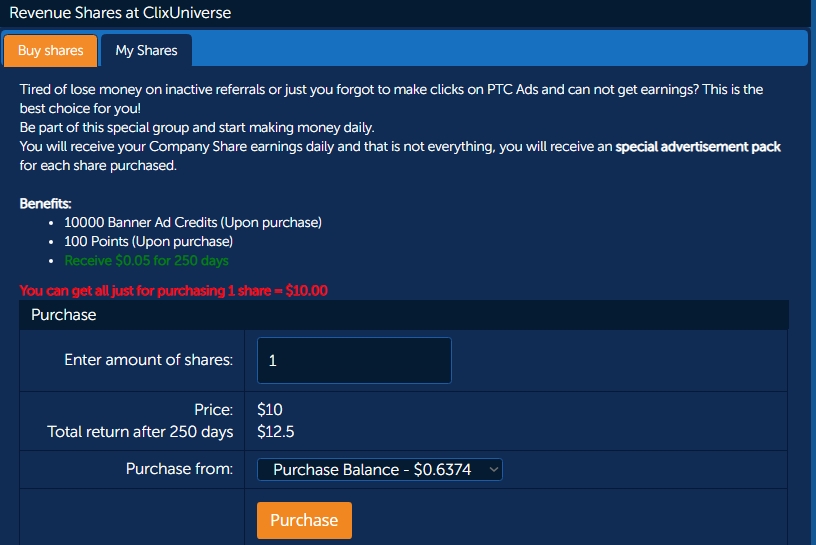Click the red 1 share = $10.00 notice
Viewport: 816px width, 545px height.
tap(174, 291)
